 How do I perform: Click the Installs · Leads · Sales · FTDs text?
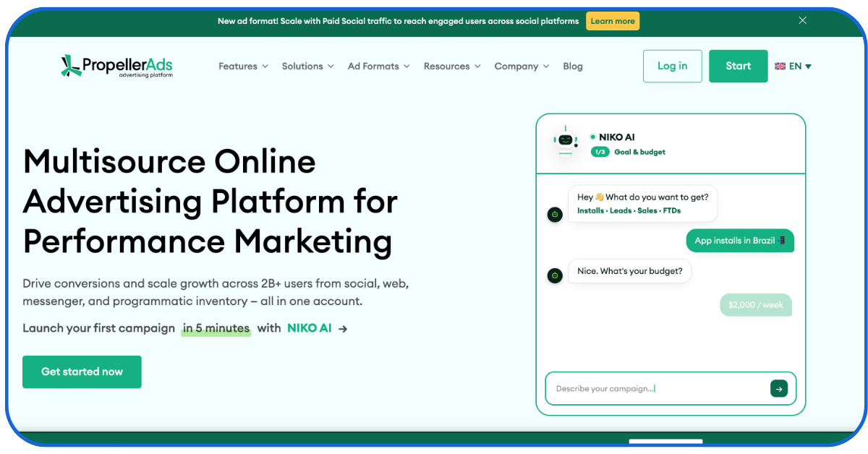pos(629,210)
